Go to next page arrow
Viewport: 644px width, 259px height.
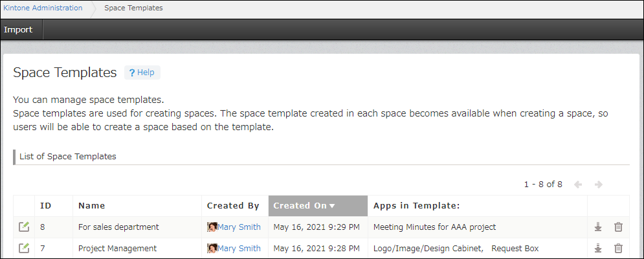click(599, 185)
